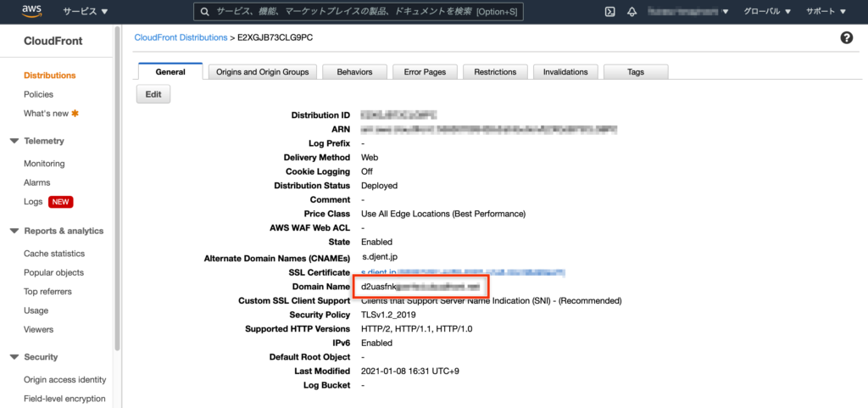The image size is (868, 408).
Task: Click the domain name value d2uasfnk
Action: point(420,287)
